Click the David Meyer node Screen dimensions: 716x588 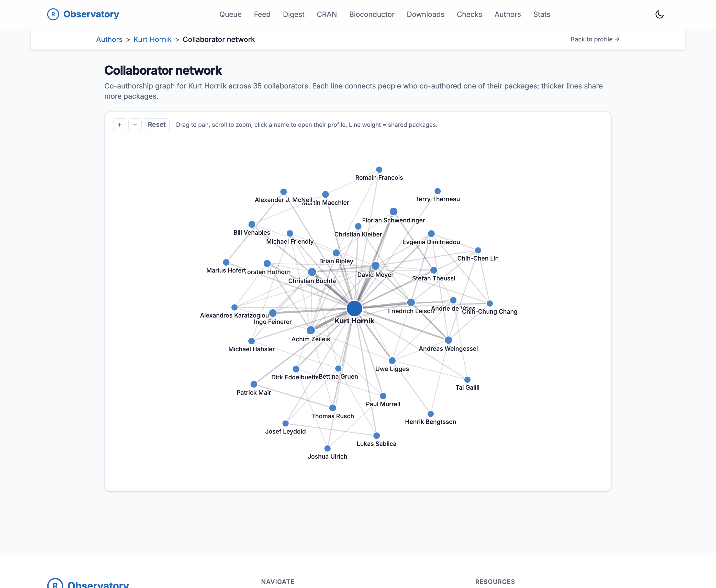pyautogui.click(x=375, y=266)
